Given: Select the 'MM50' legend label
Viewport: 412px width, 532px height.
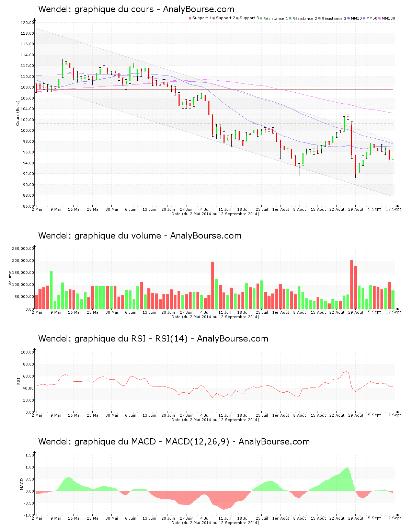Looking at the screenshot, I should (372, 18).
